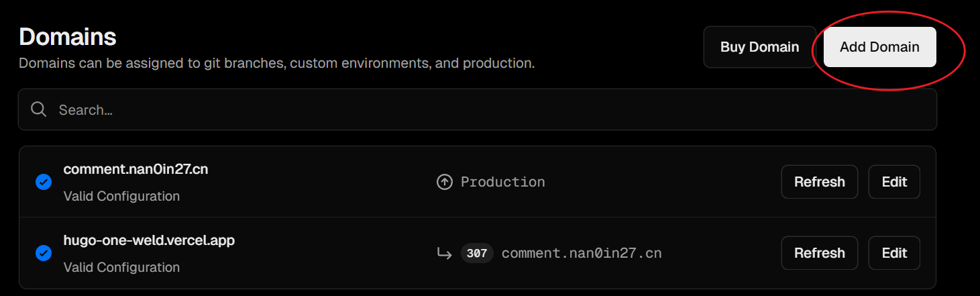
Task: Click the magnifying glass search icon
Action: (x=39, y=109)
